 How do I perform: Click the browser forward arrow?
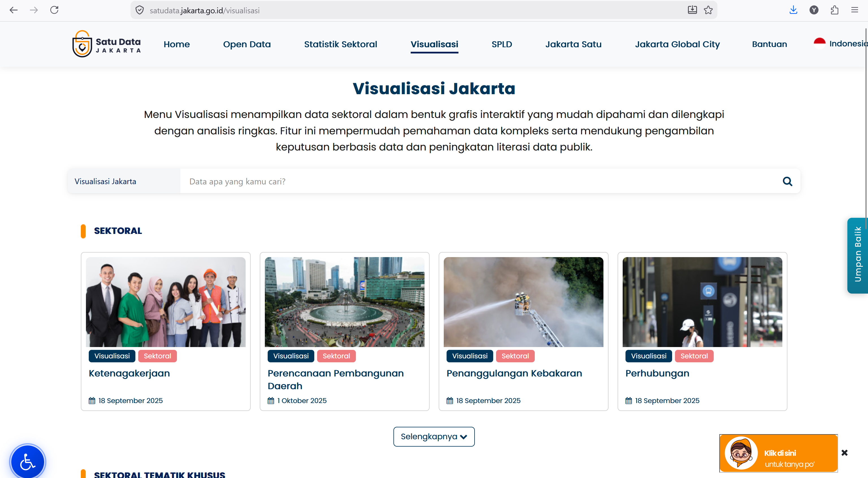(x=34, y=10)
